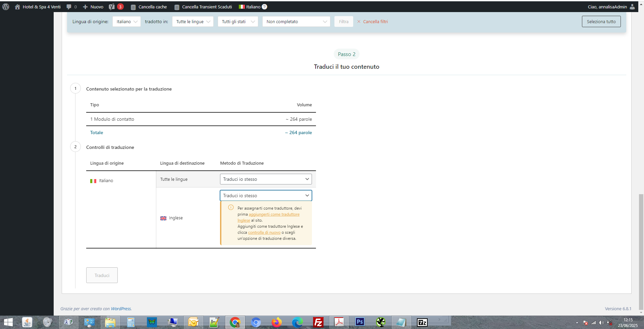Open the Lingua di origine Italiano dropdown
This screenshot has width=644, height=329.
coord(126,21)
